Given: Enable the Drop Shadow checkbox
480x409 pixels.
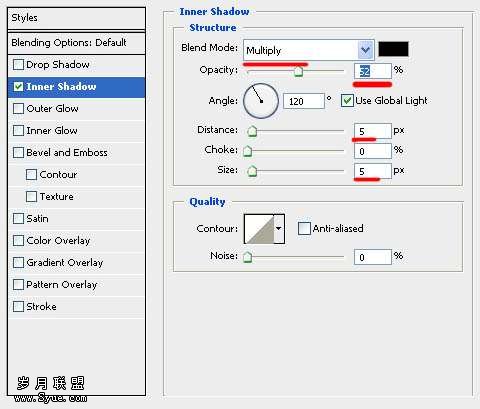Looking at the screenshot, I should point(18,64).
